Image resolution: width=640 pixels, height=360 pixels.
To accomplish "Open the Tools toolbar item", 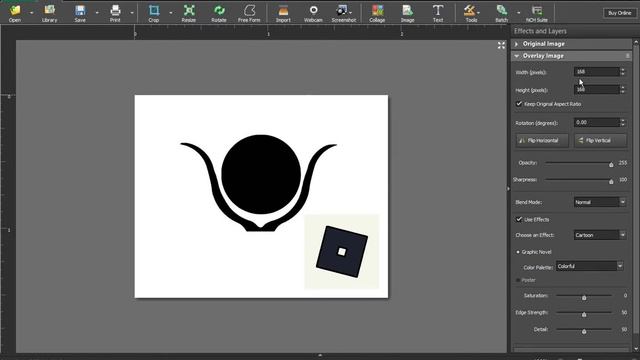I will pos(471,13).
